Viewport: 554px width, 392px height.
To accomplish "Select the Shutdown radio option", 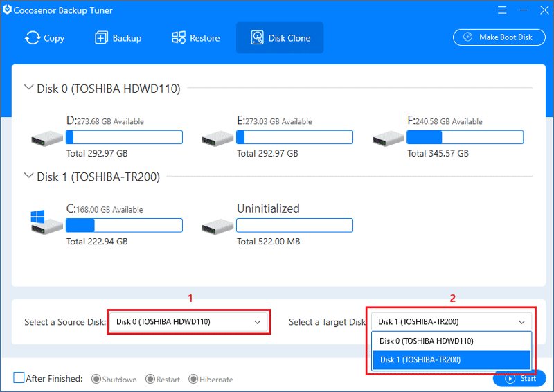I will click(x=96, y=379).
